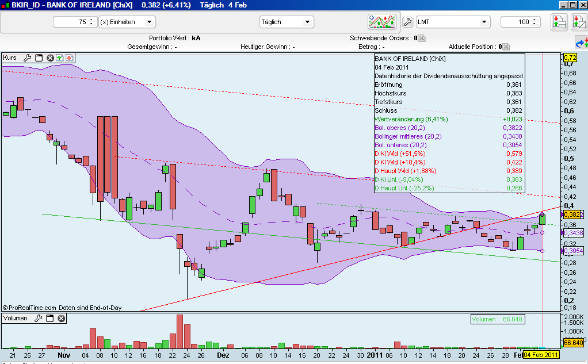Image resolution: width=588 pixels, height=364 pixels.
Task: Click order ticket icon at toolbar far right
Action: (x=579, y=22)
